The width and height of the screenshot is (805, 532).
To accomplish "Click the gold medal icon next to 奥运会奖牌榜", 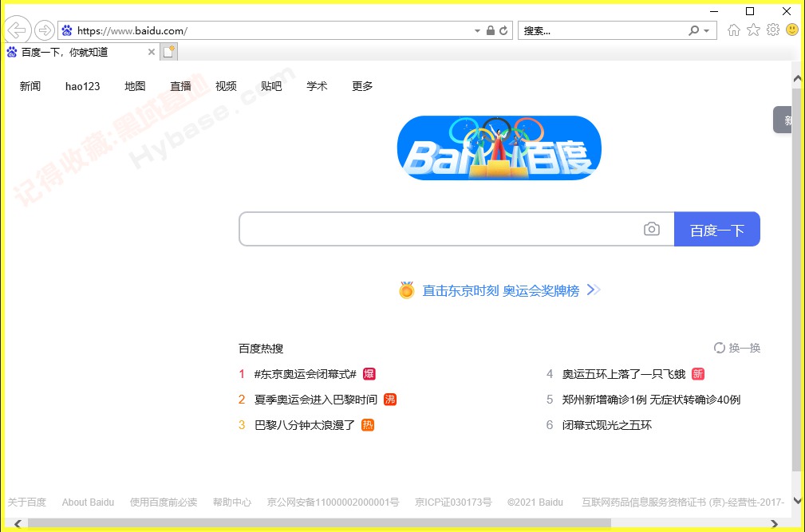I will coord(406,290).
